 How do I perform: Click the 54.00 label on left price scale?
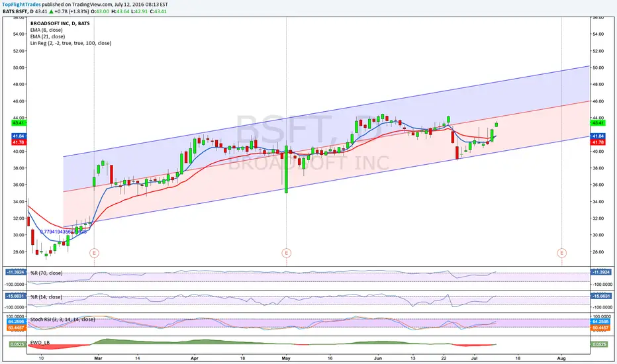[19, 34]
